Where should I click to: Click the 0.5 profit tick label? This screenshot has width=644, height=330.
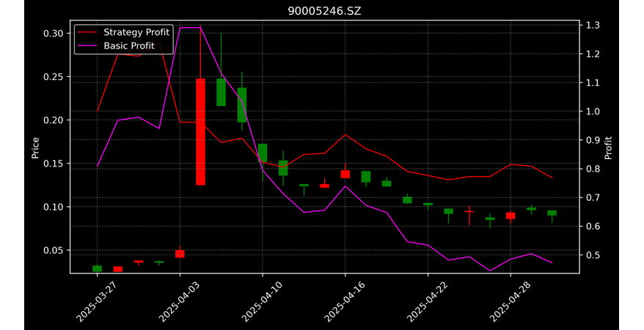(x=592, y=255)
